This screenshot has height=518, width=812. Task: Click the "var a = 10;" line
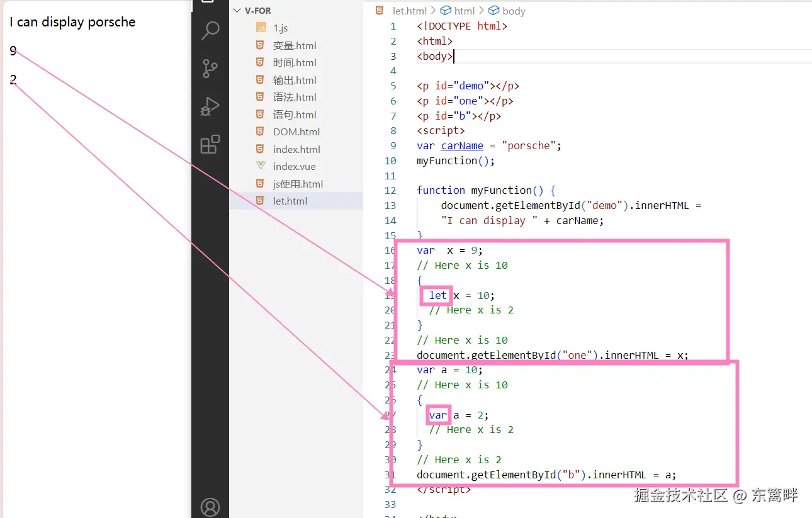(x=449, y=370)
